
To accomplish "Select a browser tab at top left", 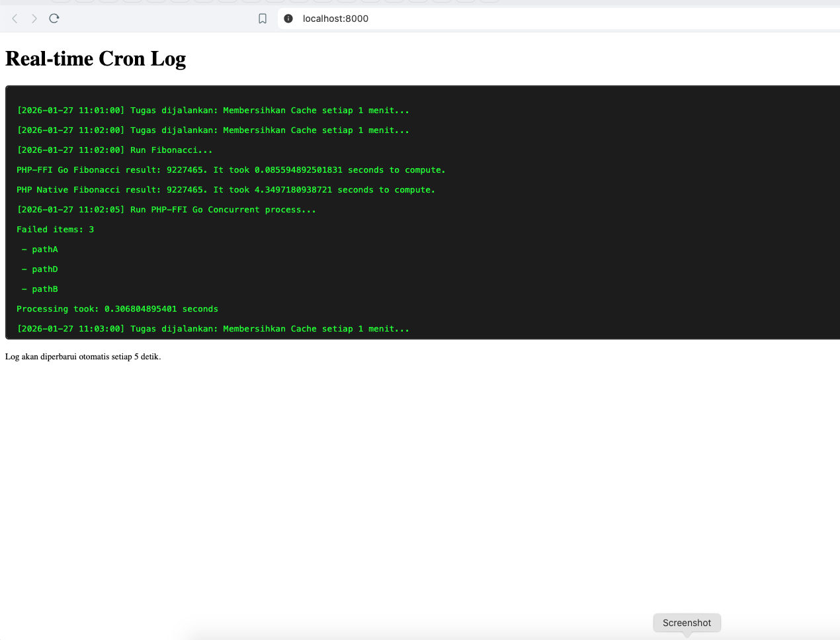I will tap(60, 2).
